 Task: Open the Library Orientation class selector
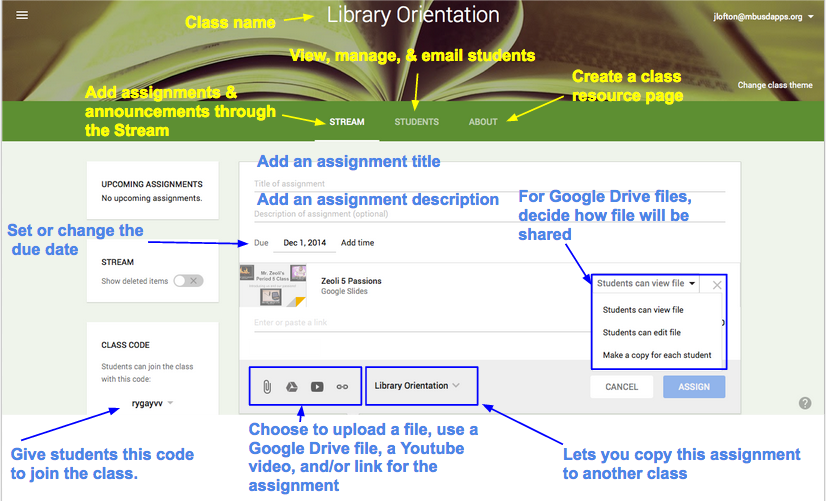pyautogui.click(x=417, y=386)
